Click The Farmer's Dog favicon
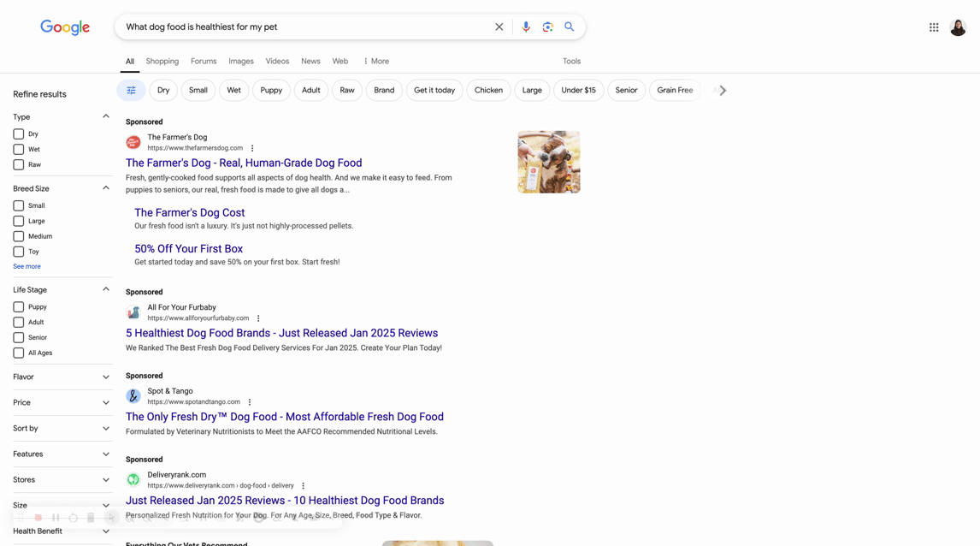The width and height of the screenshot is (980, 546). coord(133,143)
